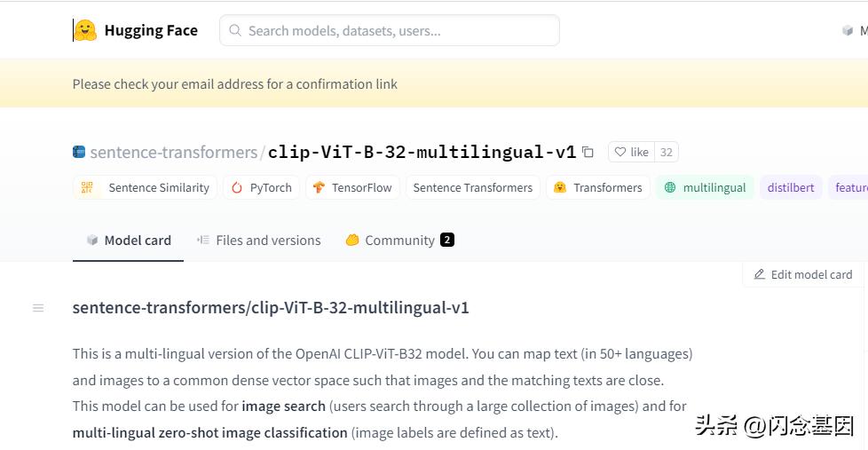Click bold text multi-lingual zero-shot image classification
The image size is (868, 450).
pos(209,433)
